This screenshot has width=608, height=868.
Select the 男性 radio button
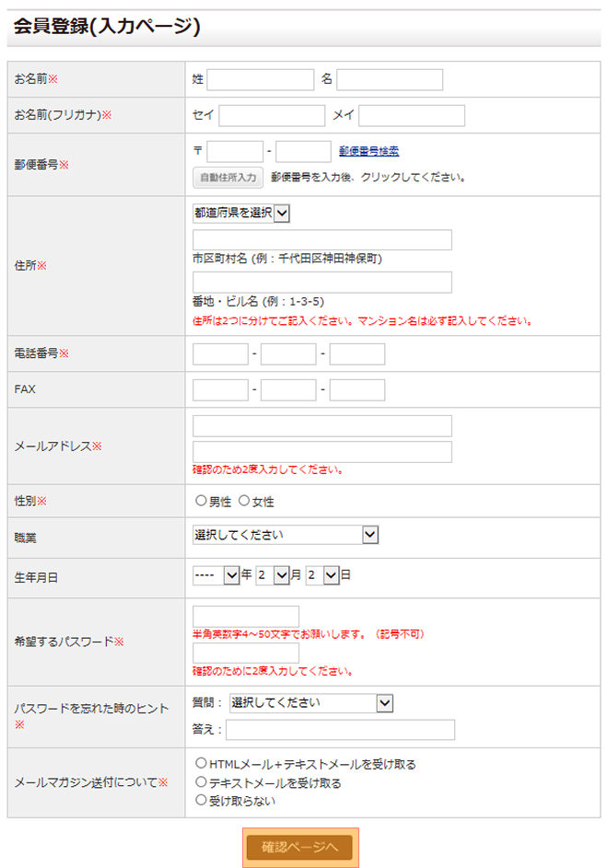[201, 502]
